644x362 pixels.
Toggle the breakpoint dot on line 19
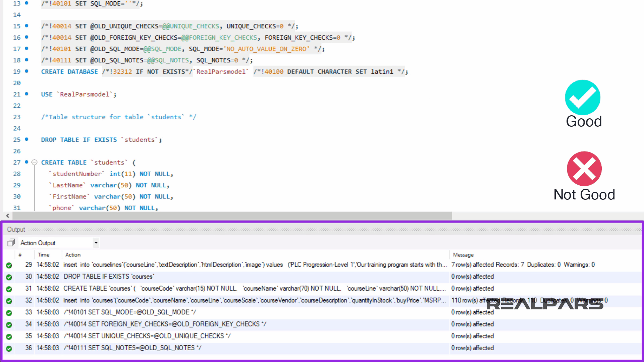click(26, 71)
